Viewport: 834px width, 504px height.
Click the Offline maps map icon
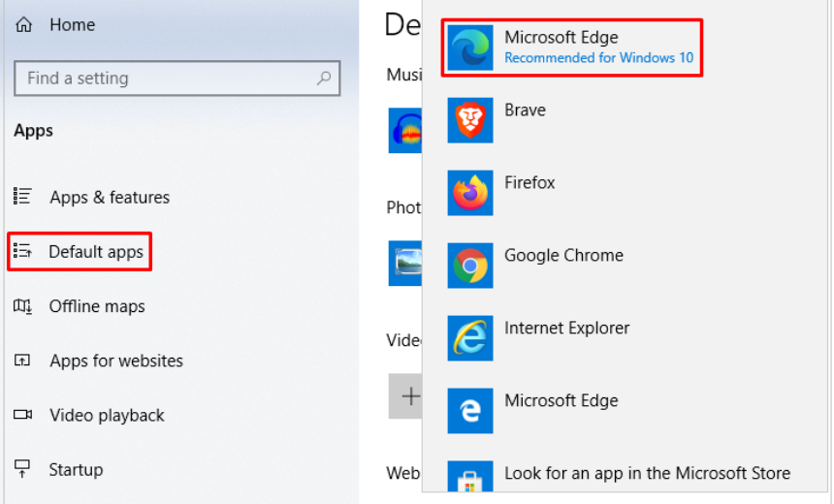coord(22,305)
